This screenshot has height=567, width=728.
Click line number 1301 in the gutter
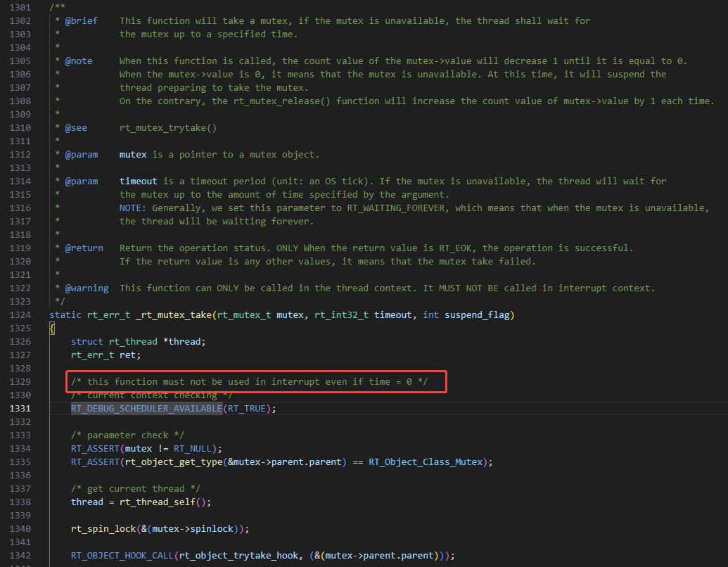tap(20, 8)
